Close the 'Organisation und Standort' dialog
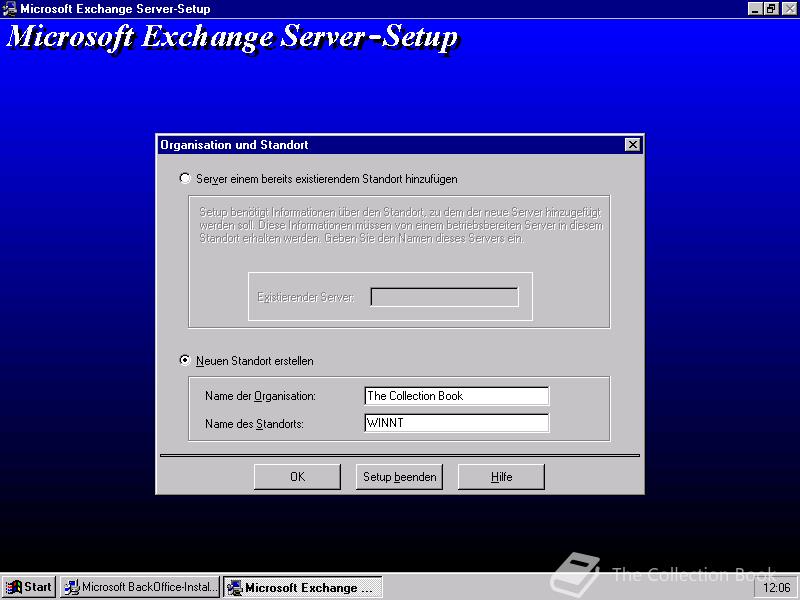This screenshot has height=600, width=800. pos(633,144)
